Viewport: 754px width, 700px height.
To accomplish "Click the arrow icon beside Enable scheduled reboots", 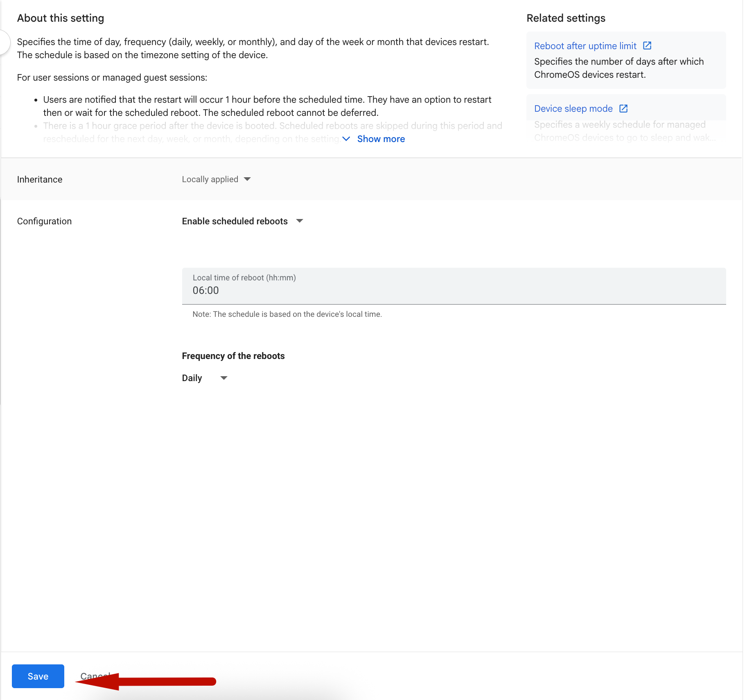I will click(x=300, y=221).
